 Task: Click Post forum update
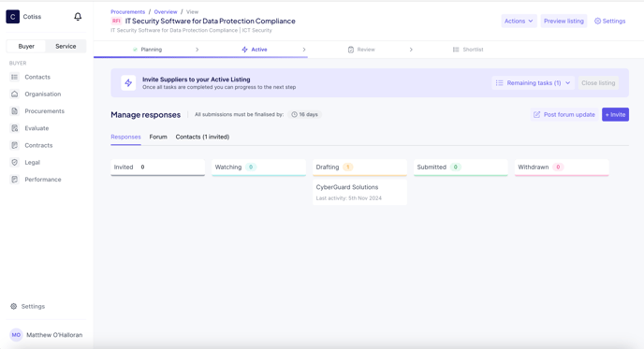coord(564,114)
